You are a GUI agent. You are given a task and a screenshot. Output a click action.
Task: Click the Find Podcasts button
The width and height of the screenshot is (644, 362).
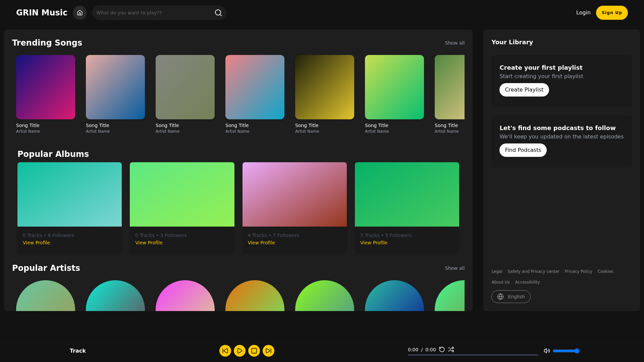click(523, 150)
